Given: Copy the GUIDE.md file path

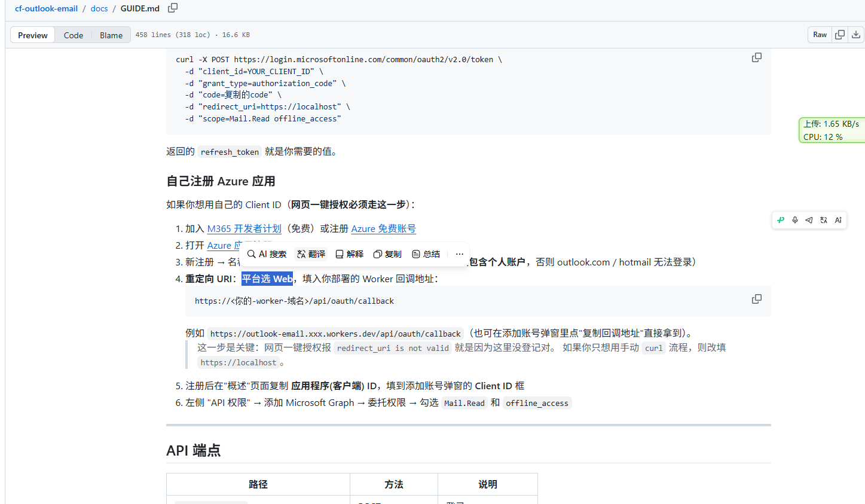Looking at the screenshot, I should tap(173, 8).
